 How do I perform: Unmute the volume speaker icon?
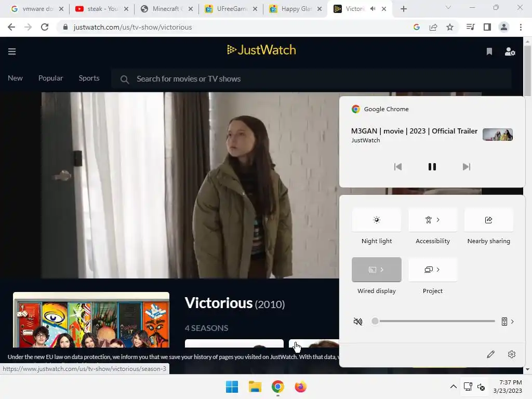pyautogui.click(x=358, y=321)
